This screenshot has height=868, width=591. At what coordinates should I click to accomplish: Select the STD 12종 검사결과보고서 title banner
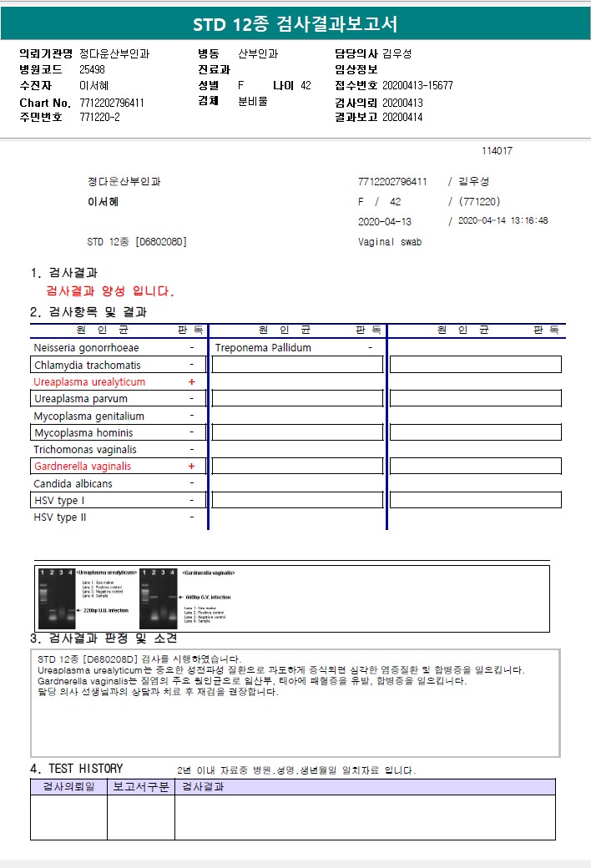coord(295,24)
